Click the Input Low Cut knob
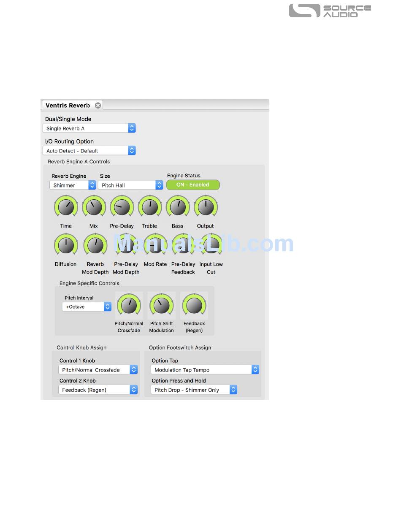This screenshot has width=401, height=532. (x=211, y=245)
